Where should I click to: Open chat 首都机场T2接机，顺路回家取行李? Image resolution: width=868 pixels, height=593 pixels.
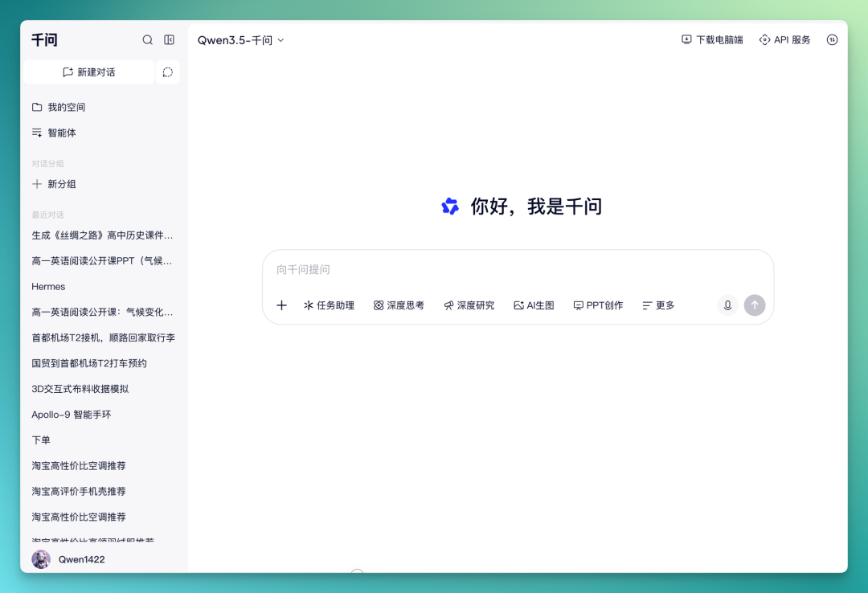click(x=104, y=337)
